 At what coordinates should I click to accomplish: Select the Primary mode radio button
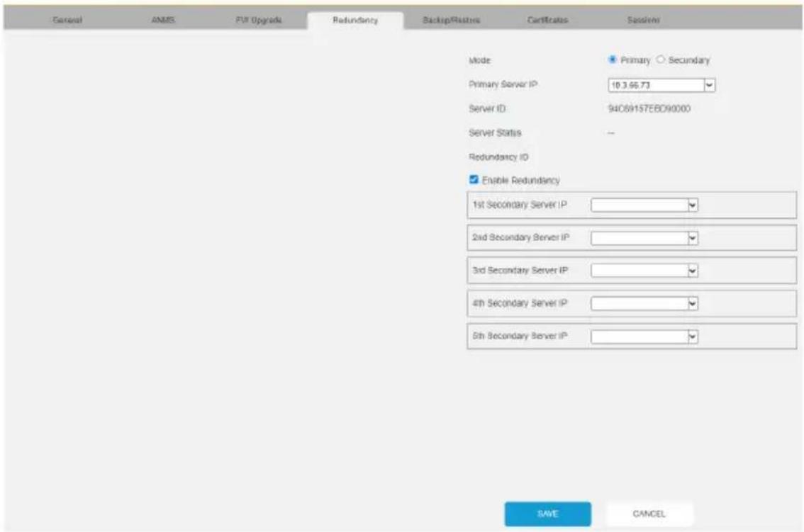click(613, 60)
